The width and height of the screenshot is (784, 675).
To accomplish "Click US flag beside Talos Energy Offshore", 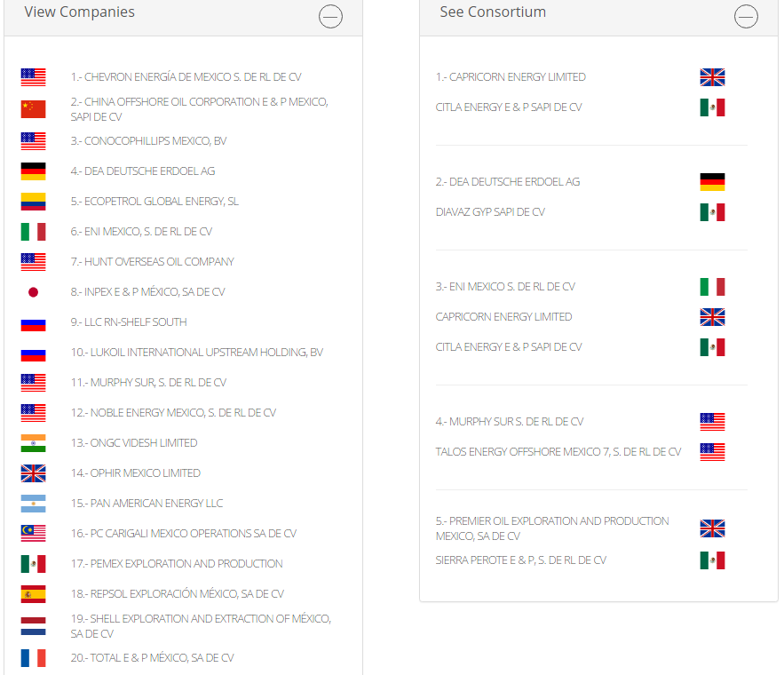I will pyautogui.click(x=712, y=452).
